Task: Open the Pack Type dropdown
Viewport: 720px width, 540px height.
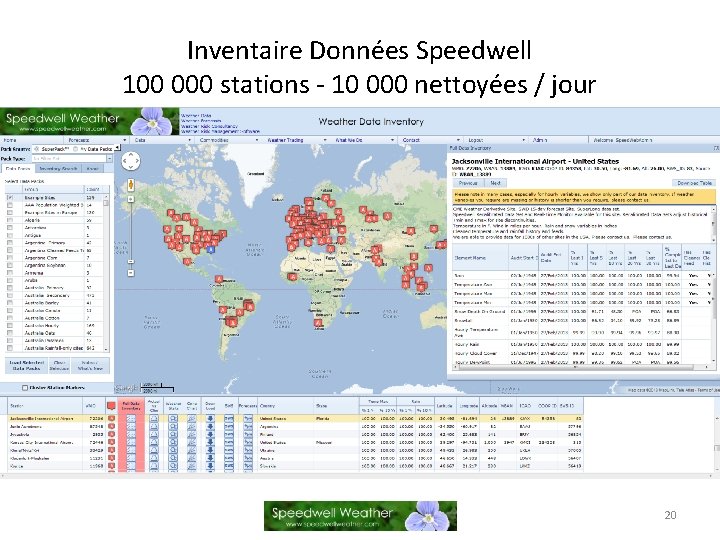Action: (109, 158)
